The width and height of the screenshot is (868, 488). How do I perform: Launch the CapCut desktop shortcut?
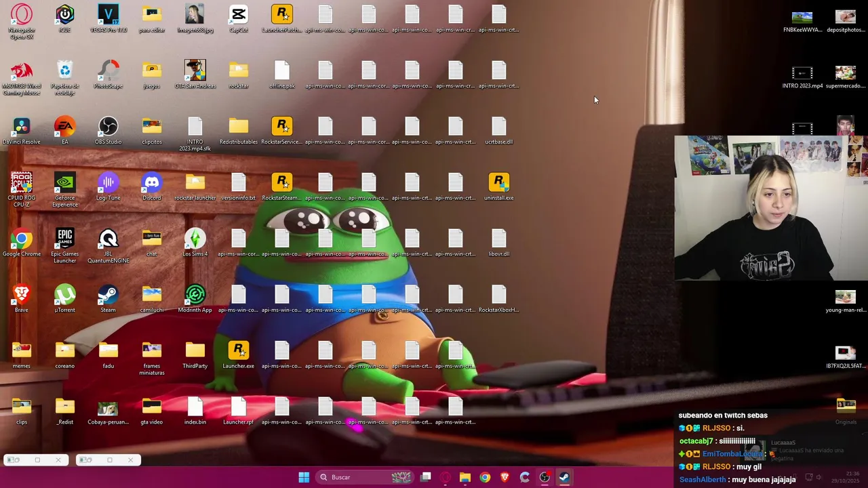(x=239, y=19)
